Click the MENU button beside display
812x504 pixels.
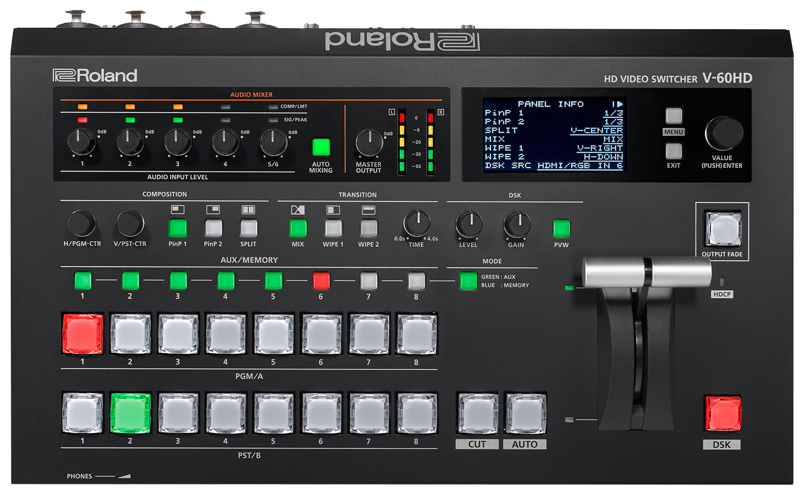(x=673, y=116)
